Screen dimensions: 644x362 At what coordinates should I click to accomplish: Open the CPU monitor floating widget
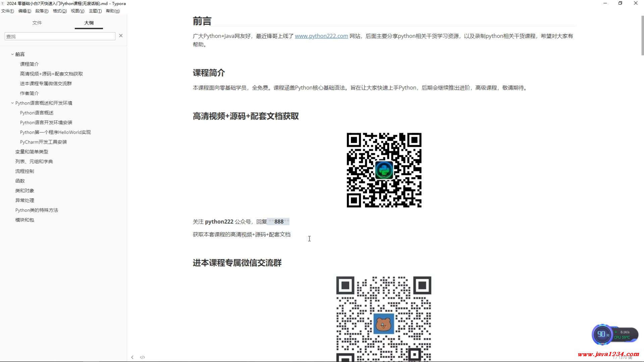point(615,335)
